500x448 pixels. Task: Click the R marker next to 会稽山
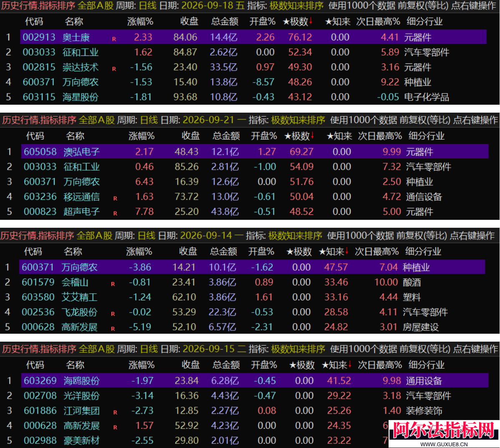coord(113,284)
